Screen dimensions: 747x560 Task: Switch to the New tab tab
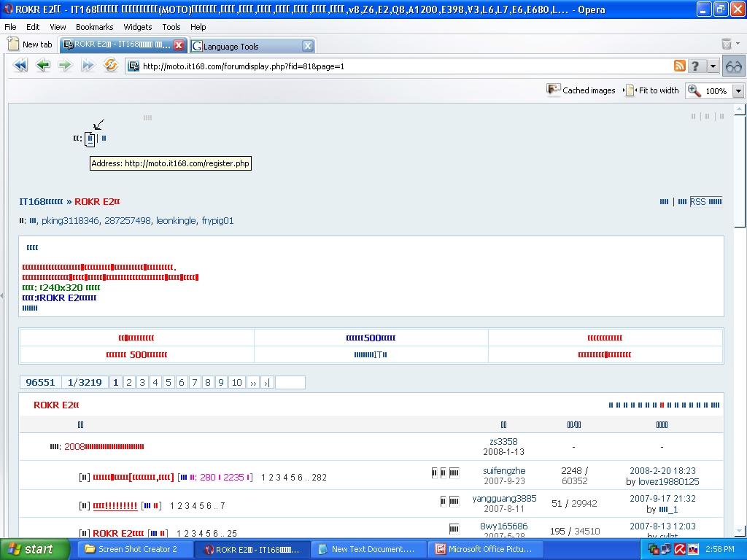pyautogui.click(x=31, y=44)
